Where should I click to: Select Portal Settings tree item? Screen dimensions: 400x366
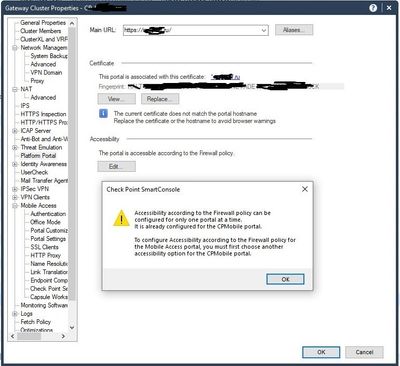click(48, 239)
